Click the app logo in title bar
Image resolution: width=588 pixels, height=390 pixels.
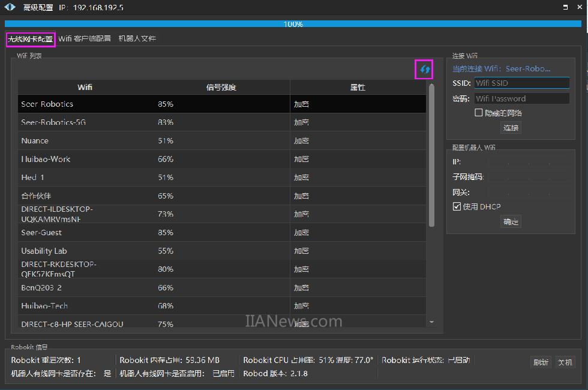(x=10, y=7)
